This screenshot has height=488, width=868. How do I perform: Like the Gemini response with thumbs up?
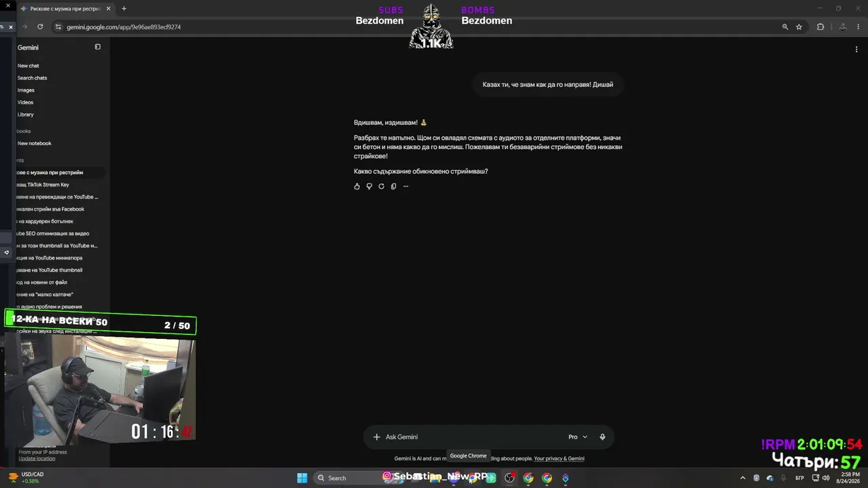(357, 186)
